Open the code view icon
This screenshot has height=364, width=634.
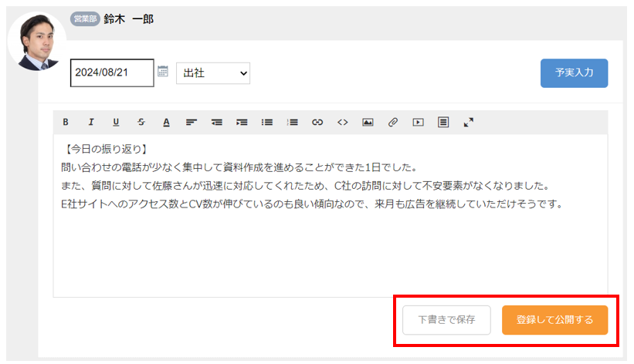[x=342, y=122]
